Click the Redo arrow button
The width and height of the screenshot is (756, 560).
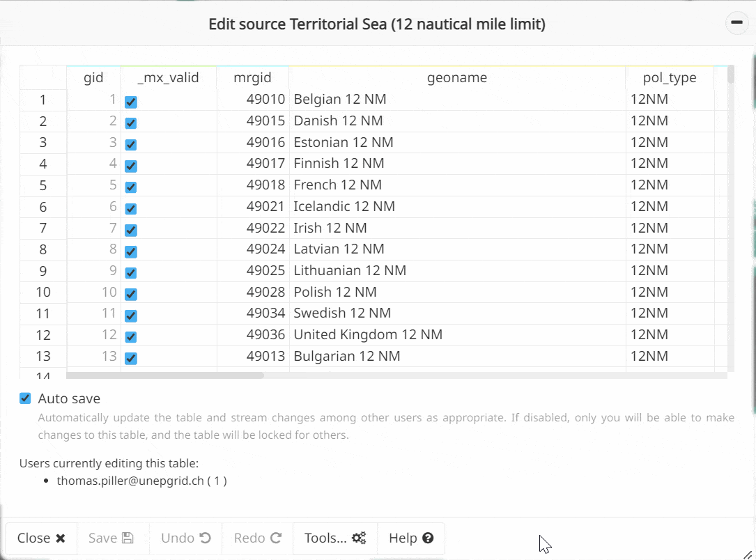click(x=257, y=538)
